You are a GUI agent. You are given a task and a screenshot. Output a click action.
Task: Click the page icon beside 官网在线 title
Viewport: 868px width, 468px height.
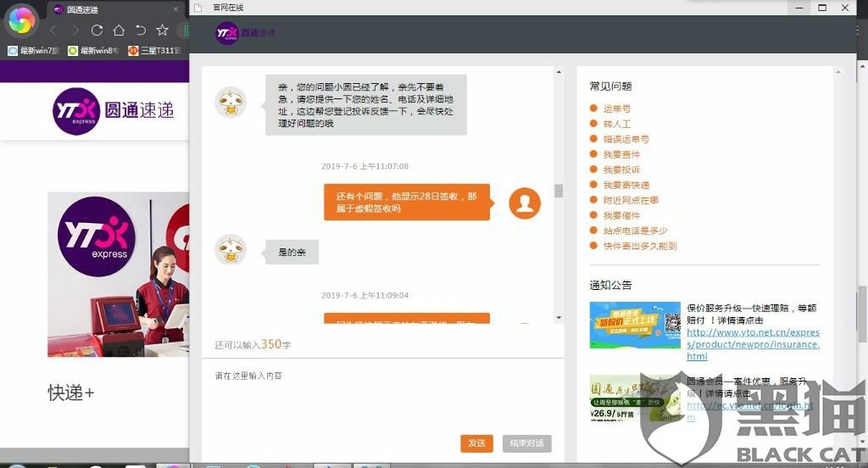click(198, 7)
